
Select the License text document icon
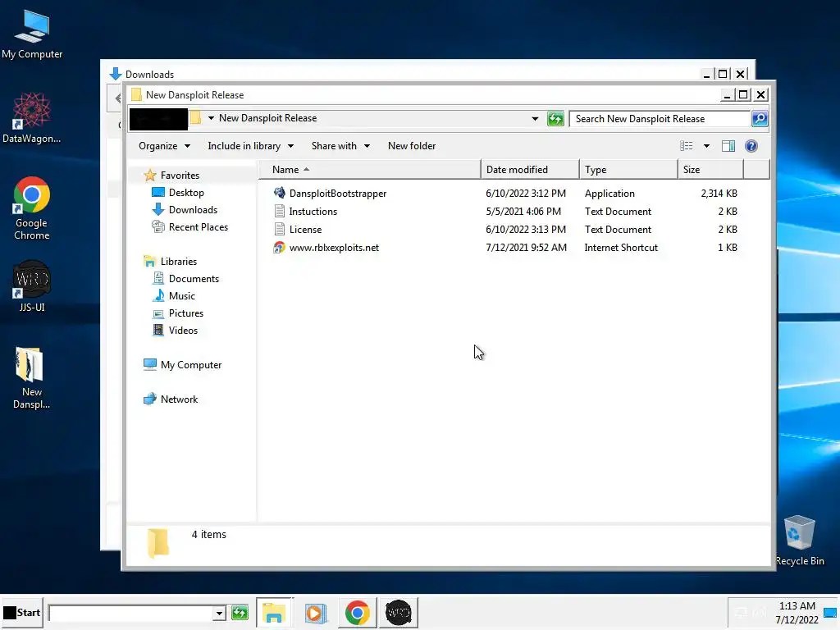pos(279,230)
